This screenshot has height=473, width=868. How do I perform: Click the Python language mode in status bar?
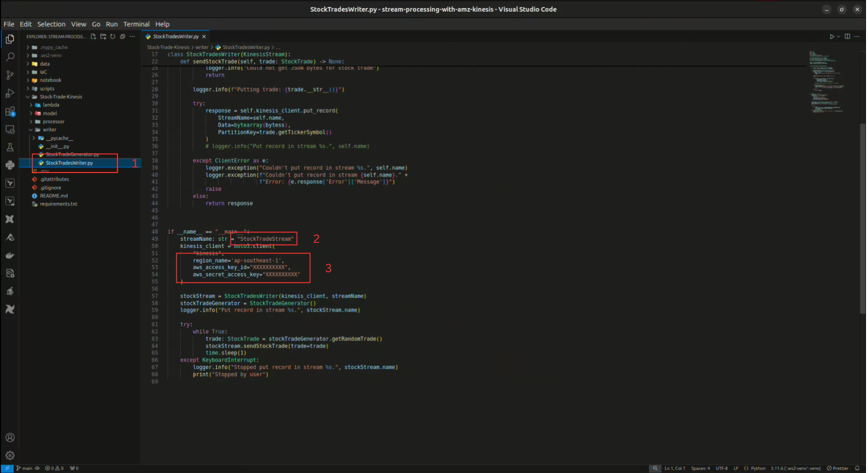click(x=758, y=468)
